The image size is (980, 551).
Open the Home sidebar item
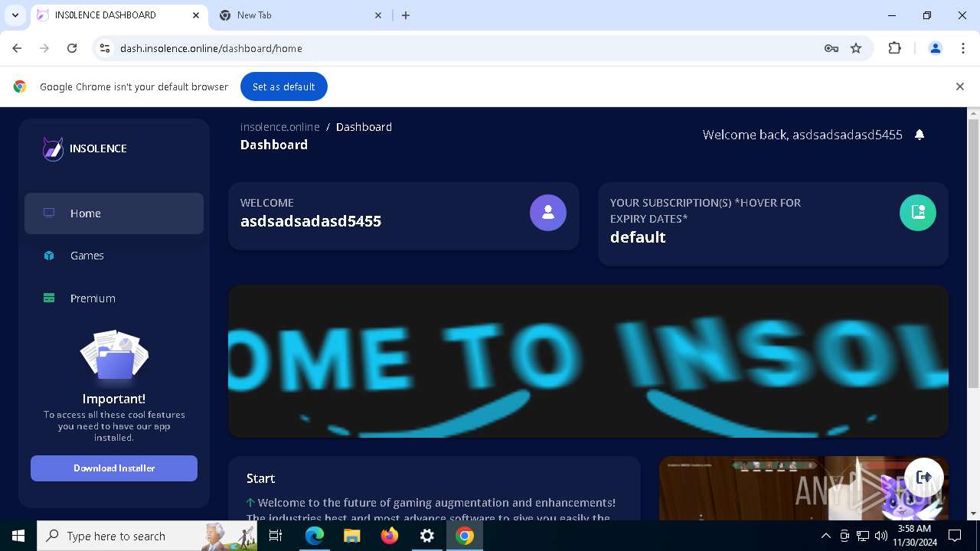pos(114,214)
